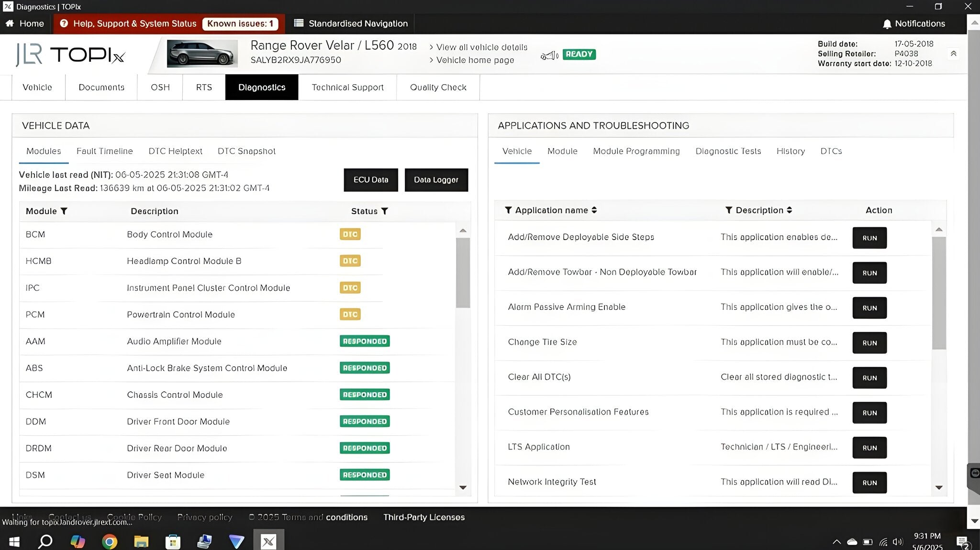The width and height of the screenshot is (980, 550).
Task: Sort applications by Description arrows
Action: [789, 210]
